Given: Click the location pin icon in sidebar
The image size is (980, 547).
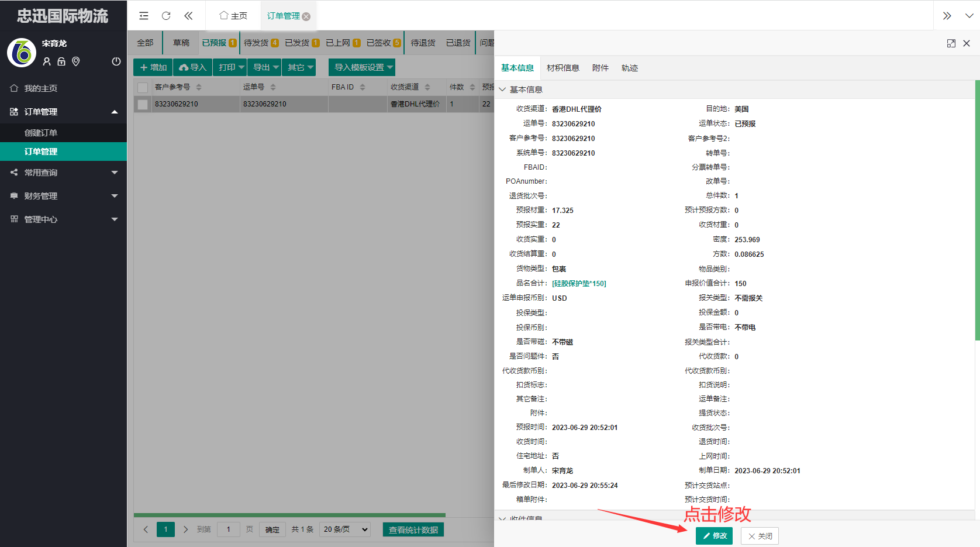Looking at the screenshot, I should tap(76, 61).
